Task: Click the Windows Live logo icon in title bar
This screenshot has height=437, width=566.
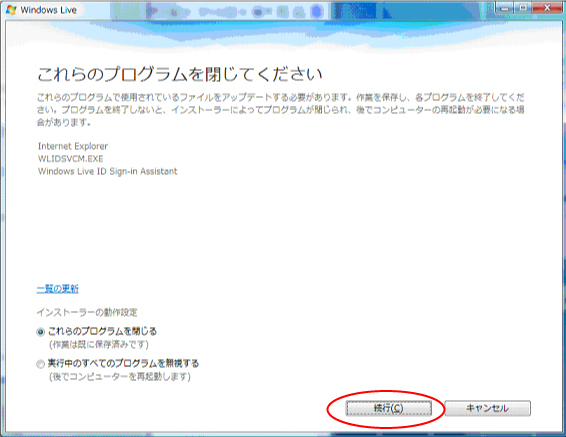Action: click(11, 10)
